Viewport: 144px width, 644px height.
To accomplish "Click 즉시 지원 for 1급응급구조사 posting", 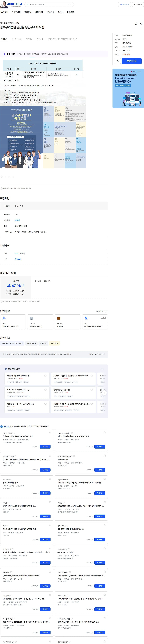I will pos(100,470).
